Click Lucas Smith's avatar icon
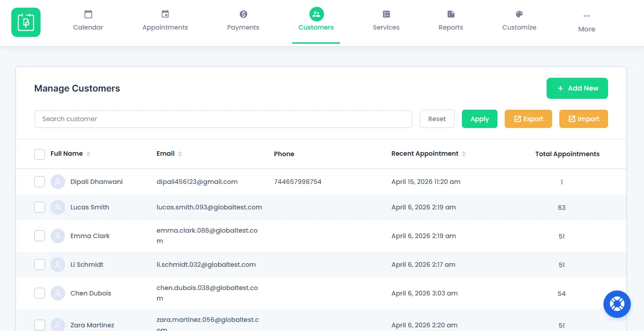644x331 pixels. [x=58, y=207]
